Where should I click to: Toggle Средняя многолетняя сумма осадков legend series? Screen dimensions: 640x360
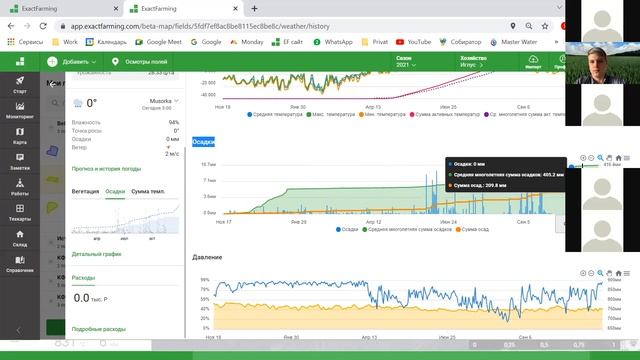(x=407, y=229)
